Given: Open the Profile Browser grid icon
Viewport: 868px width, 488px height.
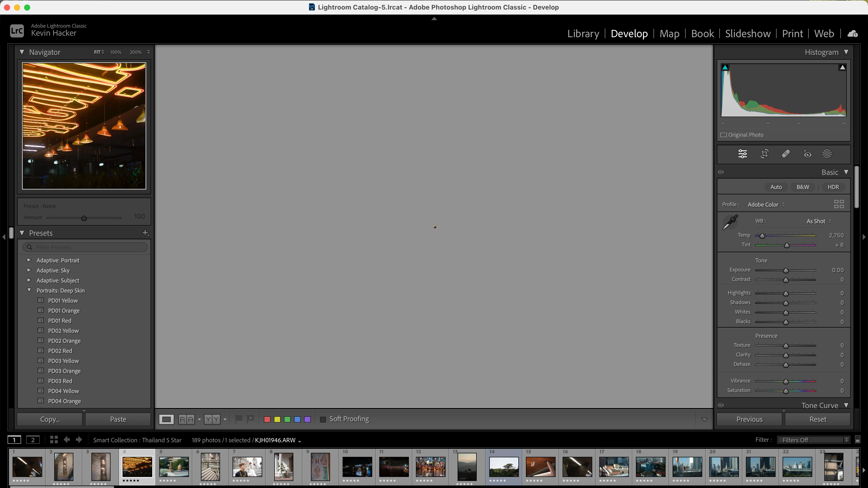Looking at the screenshot, I should [839, 204].
